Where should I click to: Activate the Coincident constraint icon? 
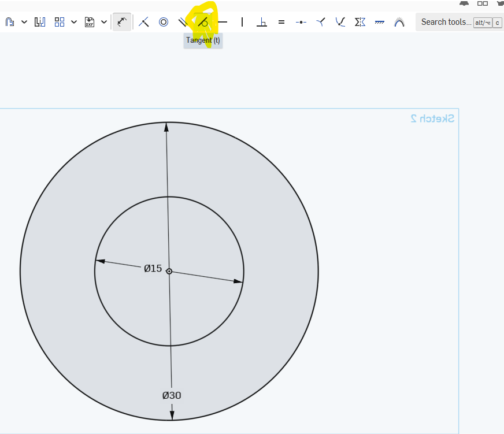(144, 23)
